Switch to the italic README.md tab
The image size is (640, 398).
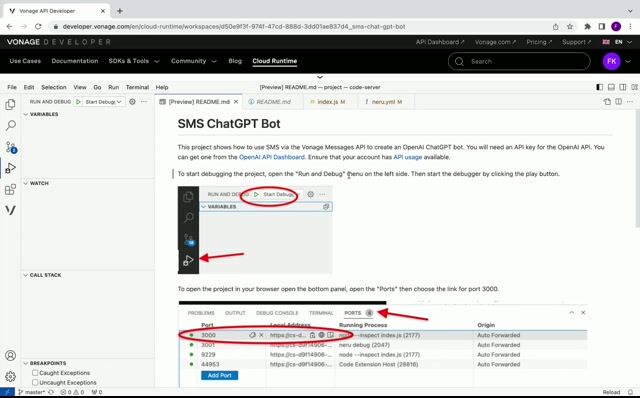click(x=273, y=102)
